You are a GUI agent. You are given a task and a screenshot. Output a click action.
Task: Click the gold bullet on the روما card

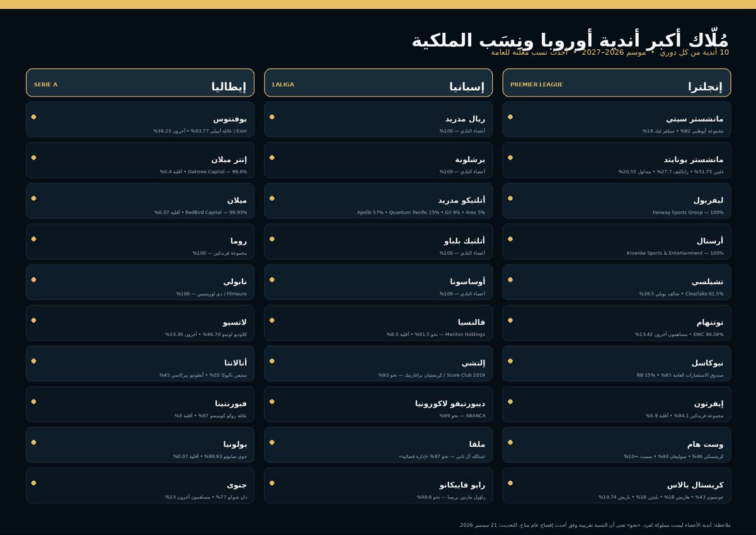[33, 239]
